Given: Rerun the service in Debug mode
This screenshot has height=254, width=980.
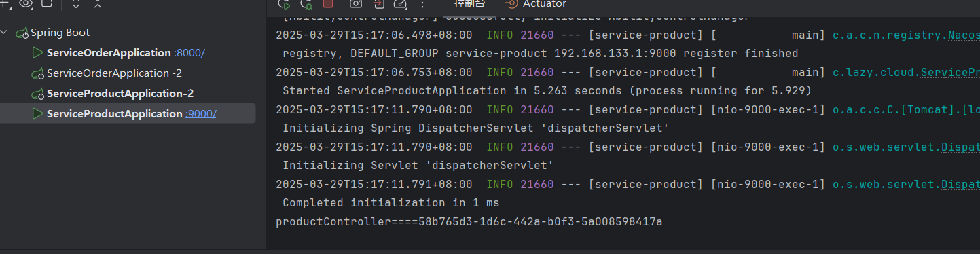Looking at the screenshot, I should click(x=306, y=4).
